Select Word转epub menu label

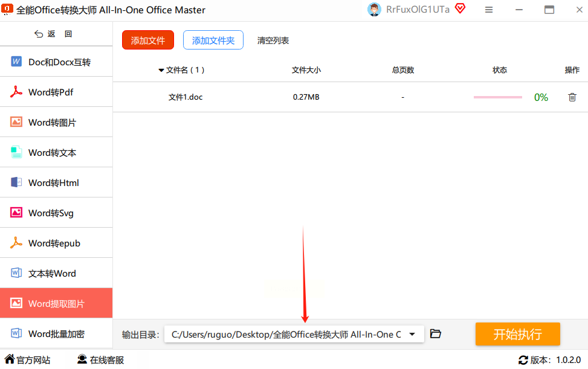click(x=54, y=243)
